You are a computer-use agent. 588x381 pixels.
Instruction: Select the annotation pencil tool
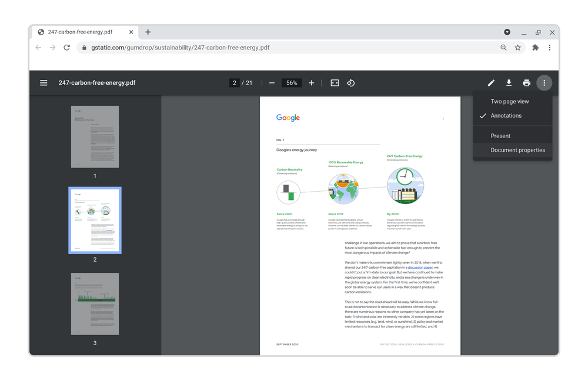(491, 82)
